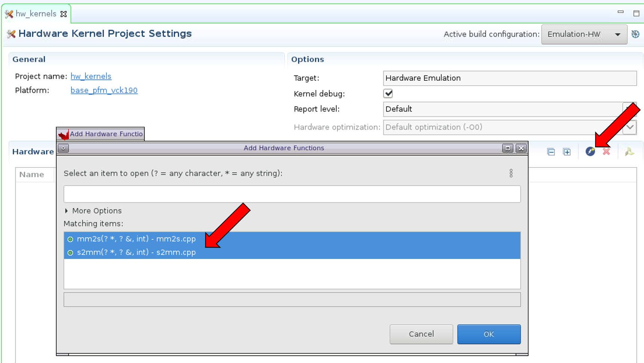Image resolution: width=644 pixels, height=363 pixels.
Task: Cancel the Add Hardware Functions dialog
Action: click(421, 334)
